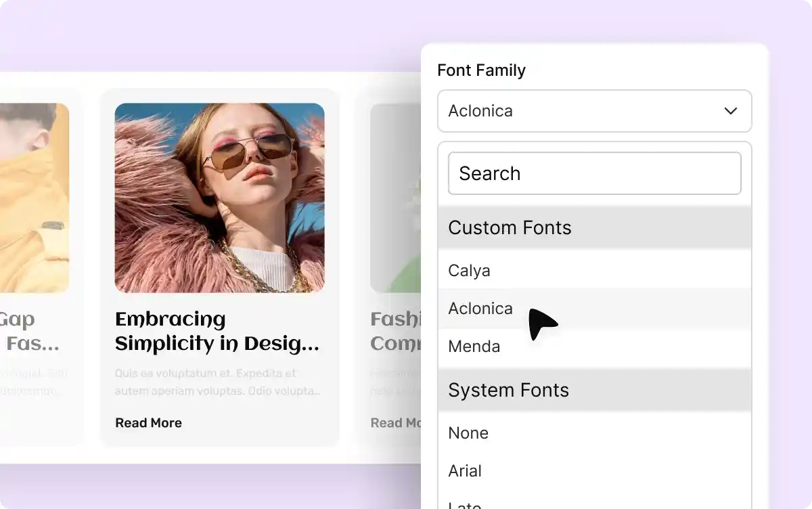
Task: Pick the Menda custom font
Action: tap(474, 347)
